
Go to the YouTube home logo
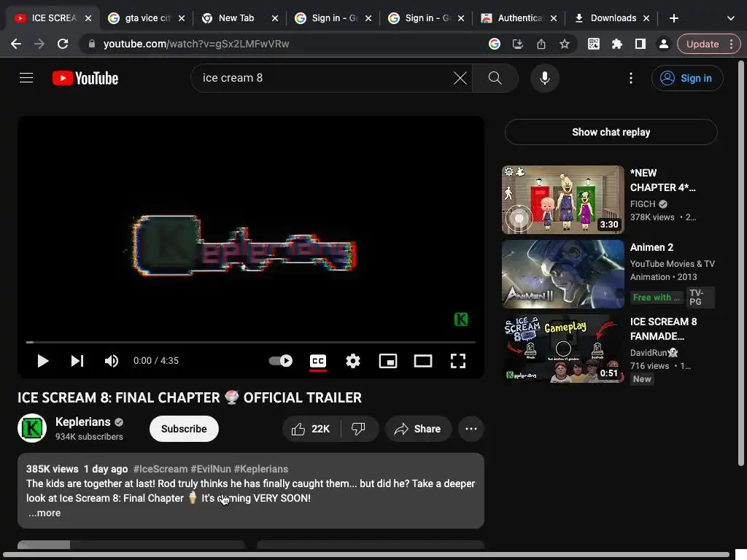click(x=85, y=78)
